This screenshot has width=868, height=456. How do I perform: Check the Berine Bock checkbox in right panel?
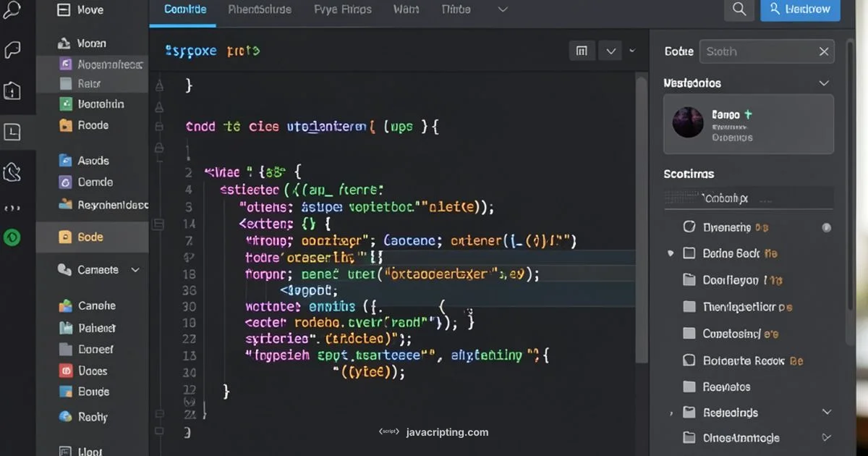689,253
